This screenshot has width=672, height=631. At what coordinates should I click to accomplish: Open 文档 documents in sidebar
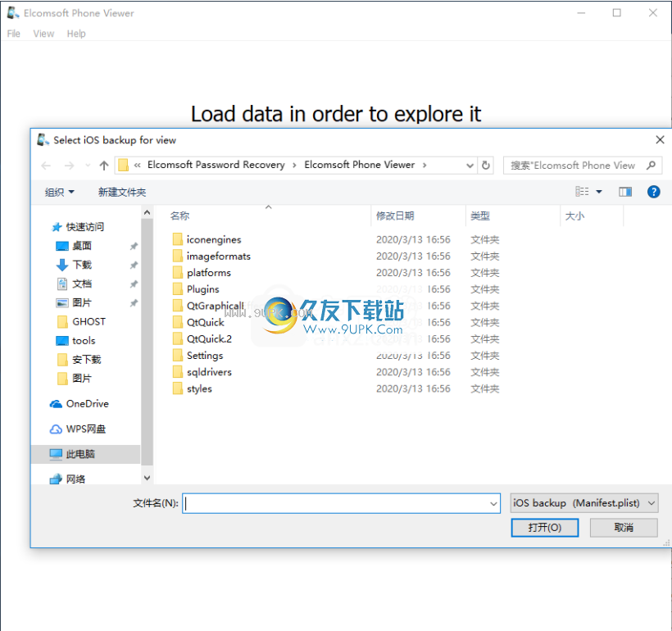coord(74,284)
